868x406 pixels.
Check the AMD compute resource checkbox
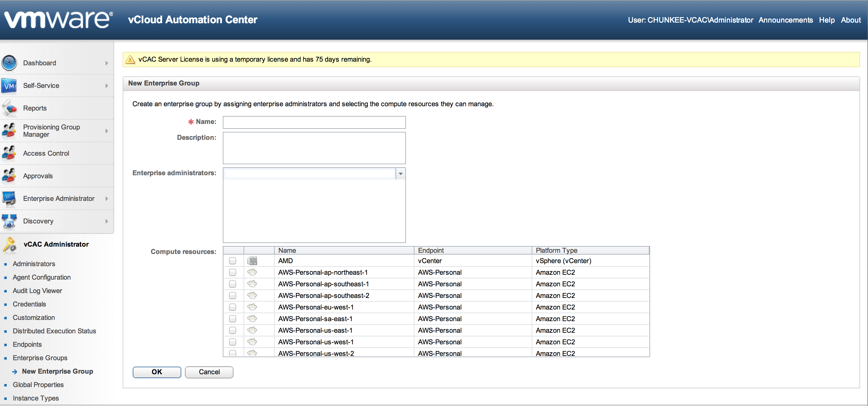[233, 261]
